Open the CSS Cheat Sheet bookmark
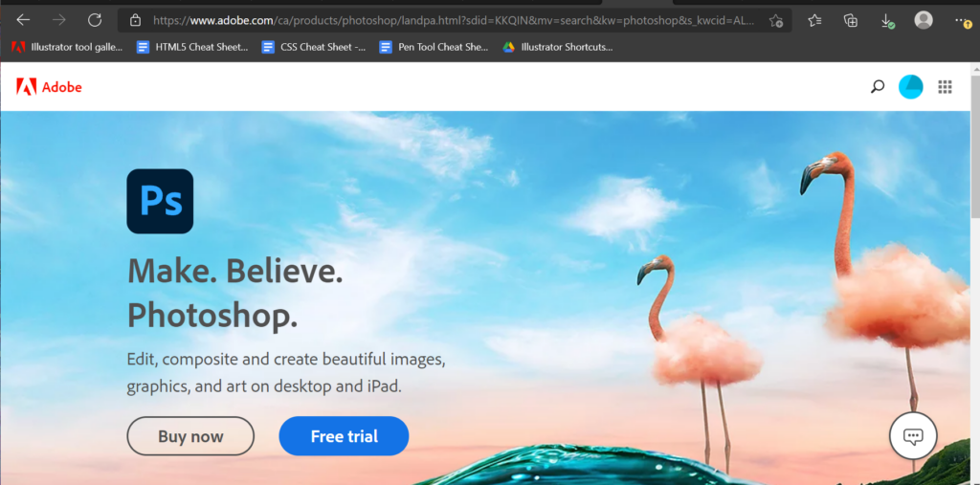Viewport: 980px width, 485px height. point(314,47)
